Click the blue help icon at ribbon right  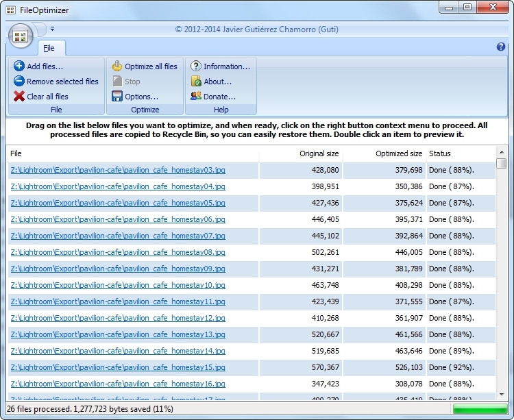tap(500, 47)
